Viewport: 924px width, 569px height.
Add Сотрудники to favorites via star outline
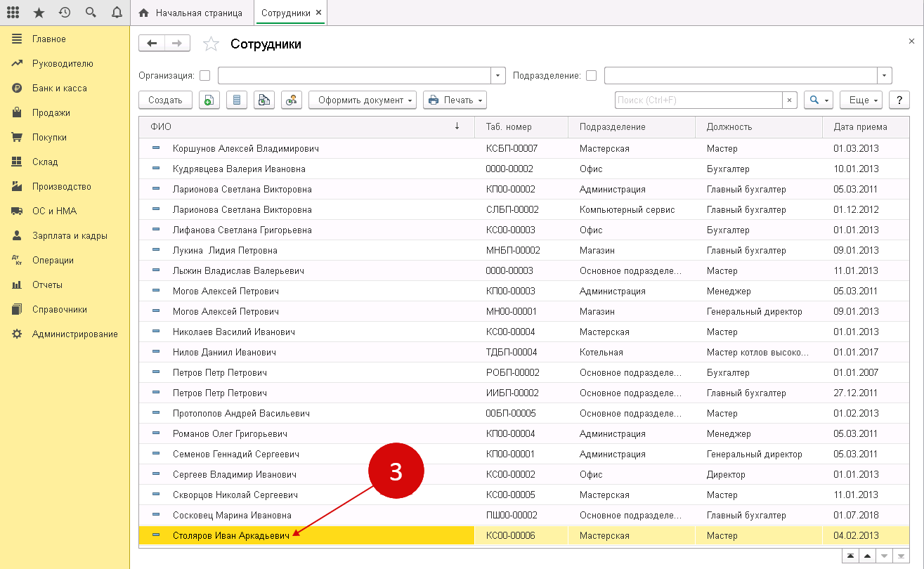click(211, 44)
